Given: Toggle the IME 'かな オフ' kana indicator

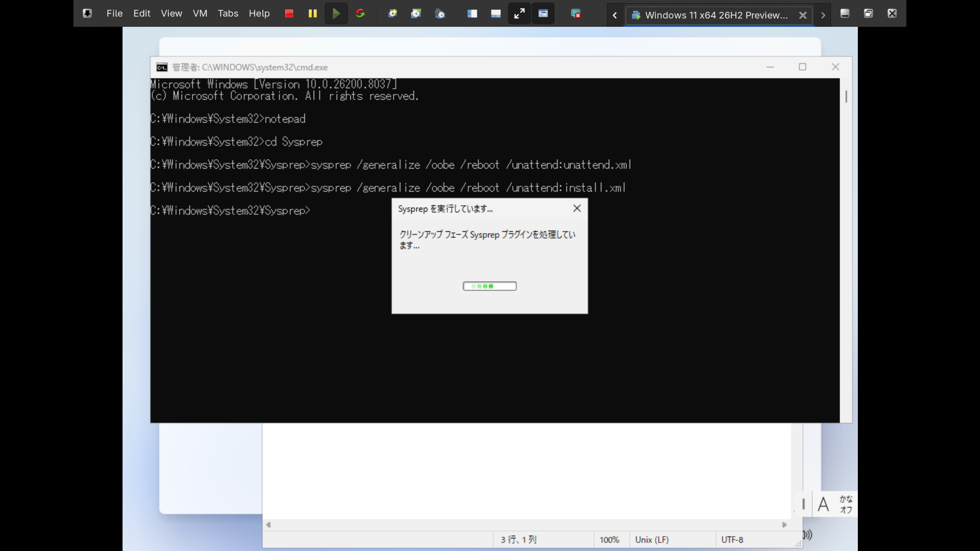Looking at the screenshot, I should (x=846, y=504).
